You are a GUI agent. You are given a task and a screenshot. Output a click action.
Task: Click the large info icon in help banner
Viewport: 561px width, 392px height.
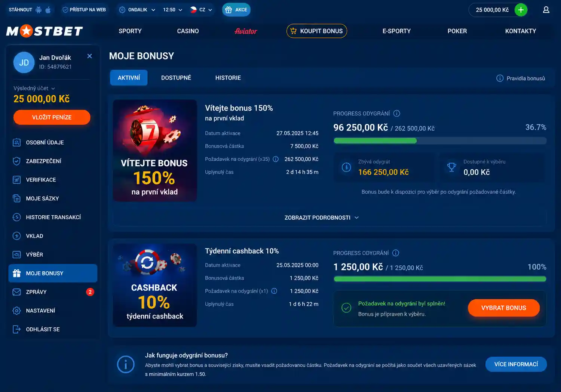pos(126,364)
